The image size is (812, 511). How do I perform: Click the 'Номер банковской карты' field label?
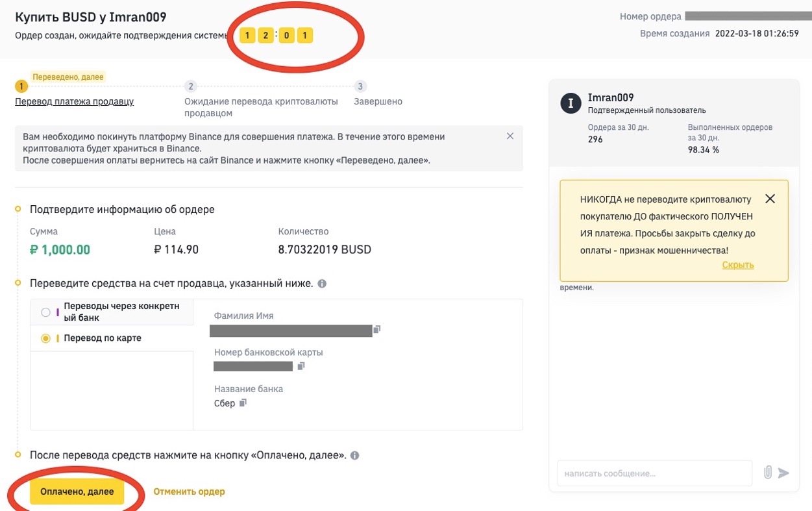(x=269, y=353)
